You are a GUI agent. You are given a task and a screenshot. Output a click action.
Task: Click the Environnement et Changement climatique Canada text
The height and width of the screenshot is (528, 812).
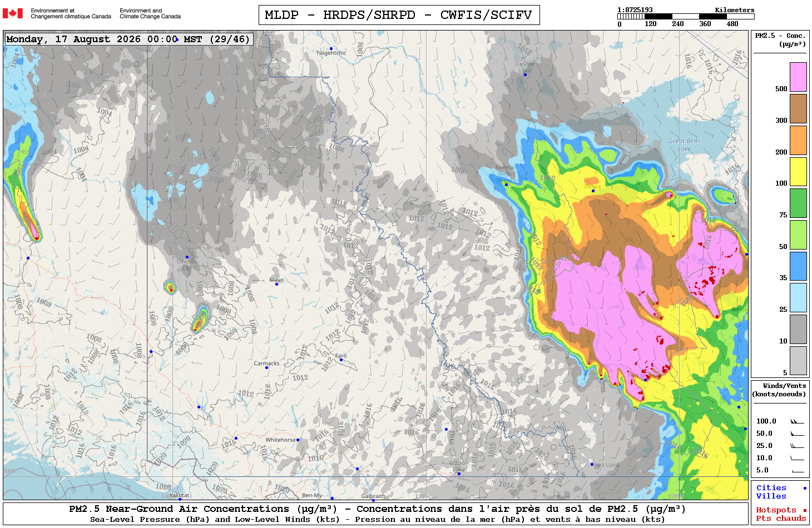(x=71, y=13)
